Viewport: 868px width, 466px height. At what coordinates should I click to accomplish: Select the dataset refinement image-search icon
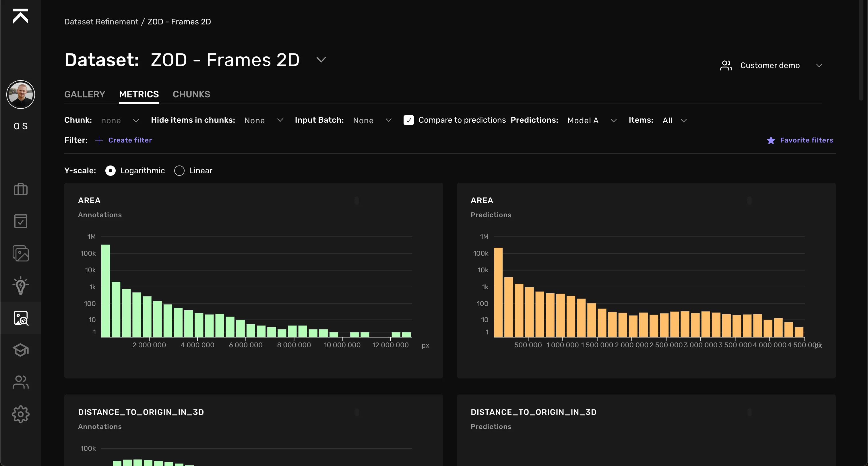(21, 318)
